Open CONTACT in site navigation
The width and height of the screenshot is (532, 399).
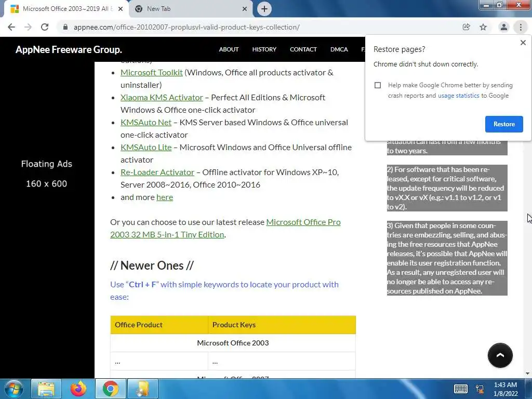pos(303,49)
